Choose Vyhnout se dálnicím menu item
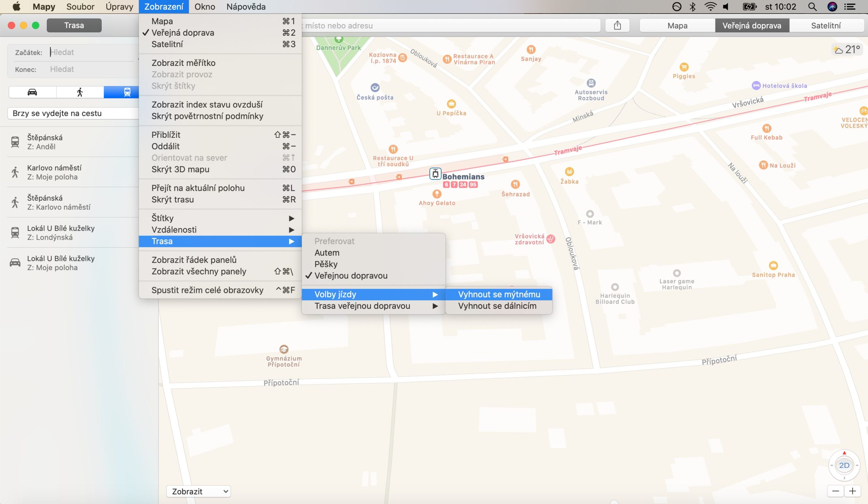 (497, 306)
